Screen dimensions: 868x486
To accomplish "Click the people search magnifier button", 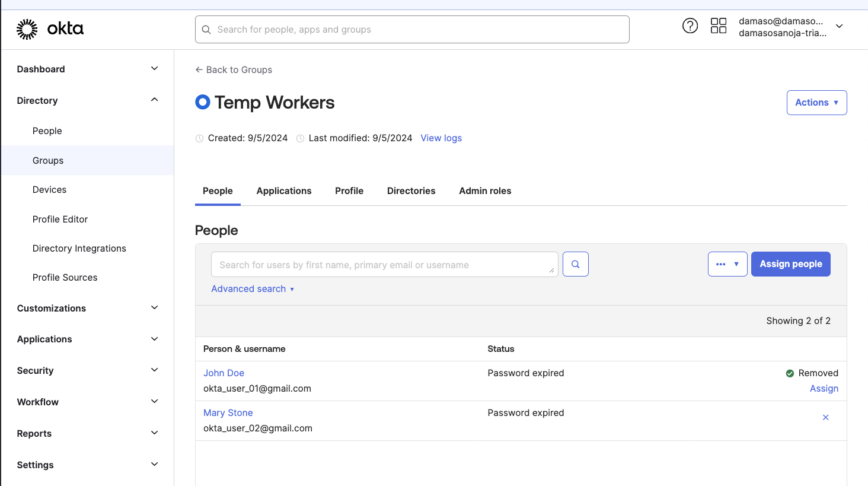I will [575, 263].
